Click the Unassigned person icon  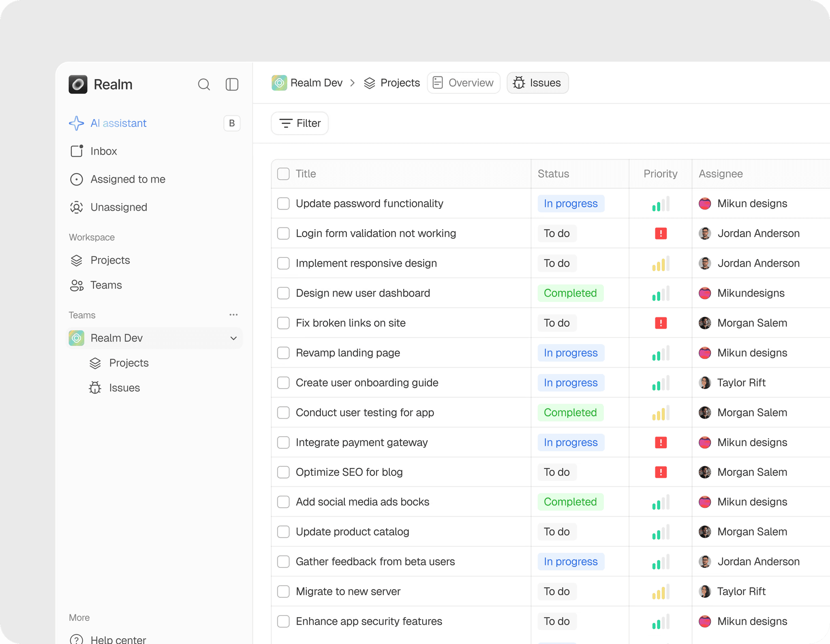[x=77, y=207]
